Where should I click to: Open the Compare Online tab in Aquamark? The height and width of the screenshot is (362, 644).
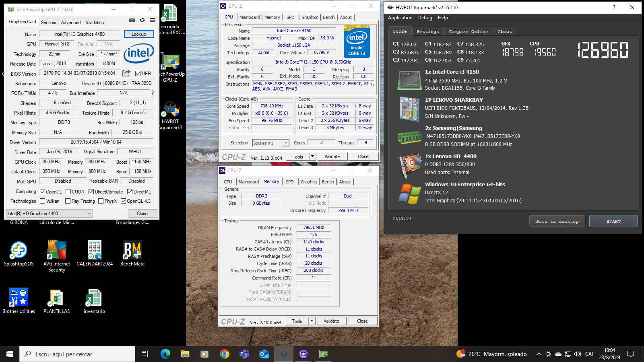(468, 31)
